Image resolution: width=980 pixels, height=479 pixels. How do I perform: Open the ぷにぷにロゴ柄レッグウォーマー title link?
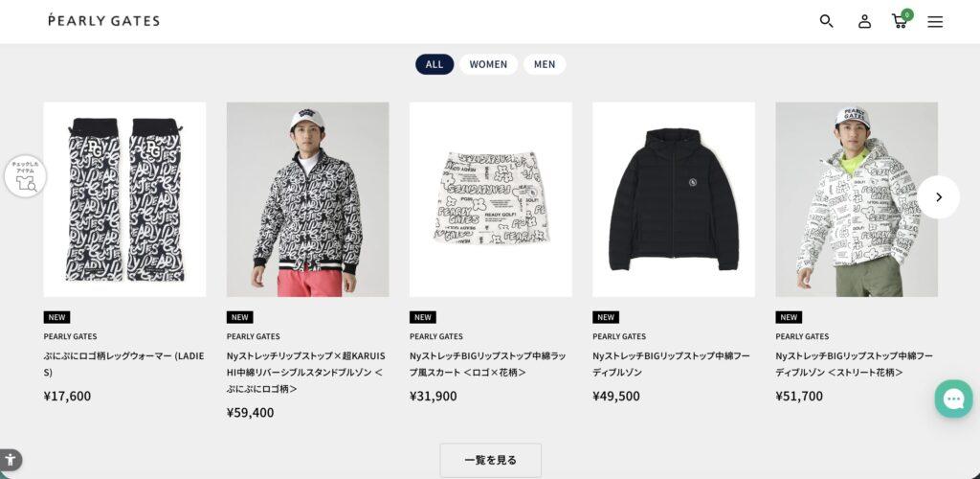(123, 364)
